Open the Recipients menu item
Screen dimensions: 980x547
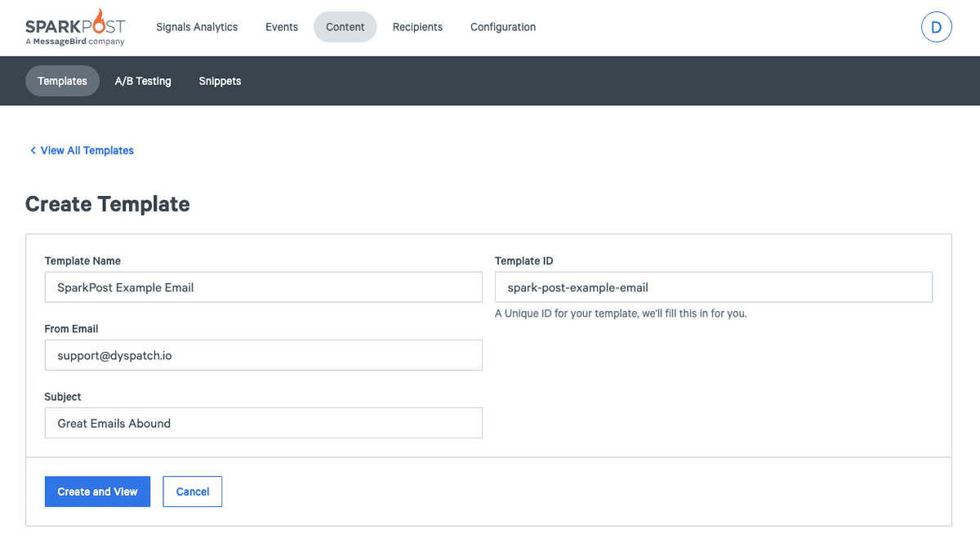pos(417,27)
